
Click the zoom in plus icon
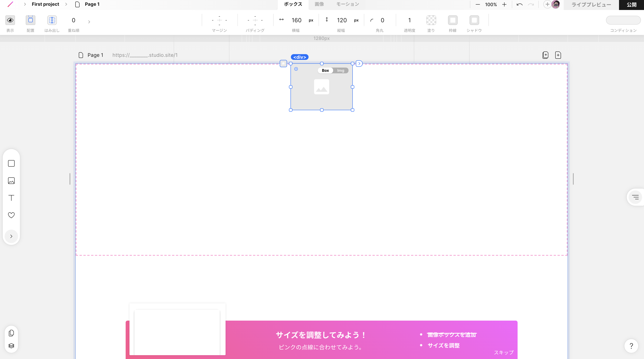click(504, 4)
